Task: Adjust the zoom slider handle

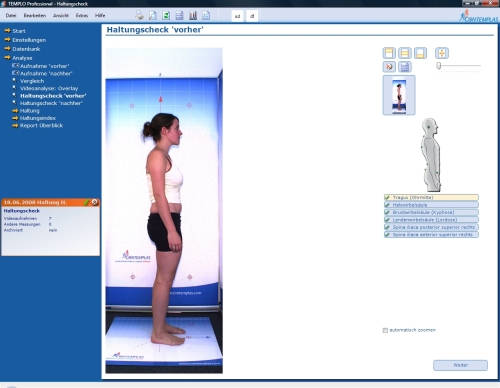Action: pyautogui.click(x=439, y=66)
